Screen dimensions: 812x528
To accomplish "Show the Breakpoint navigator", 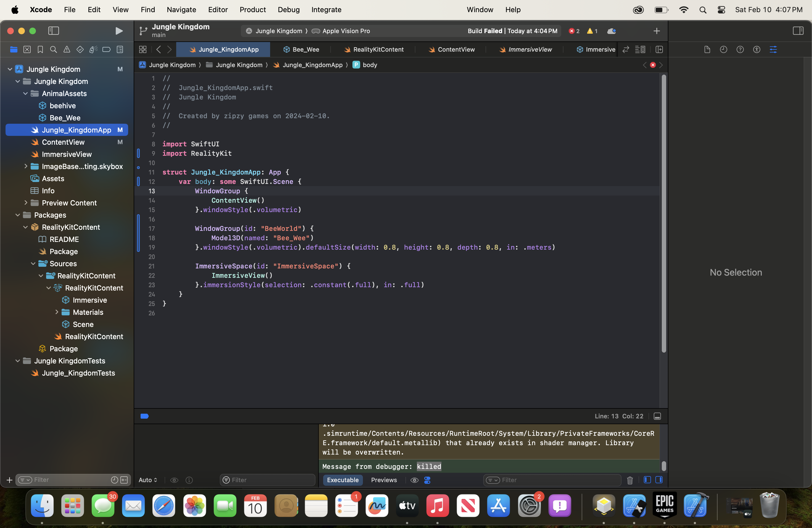I will click(106, 49).
